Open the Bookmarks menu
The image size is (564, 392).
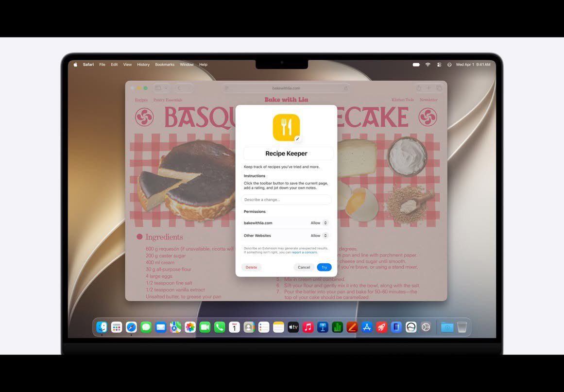tap(165, 65)
